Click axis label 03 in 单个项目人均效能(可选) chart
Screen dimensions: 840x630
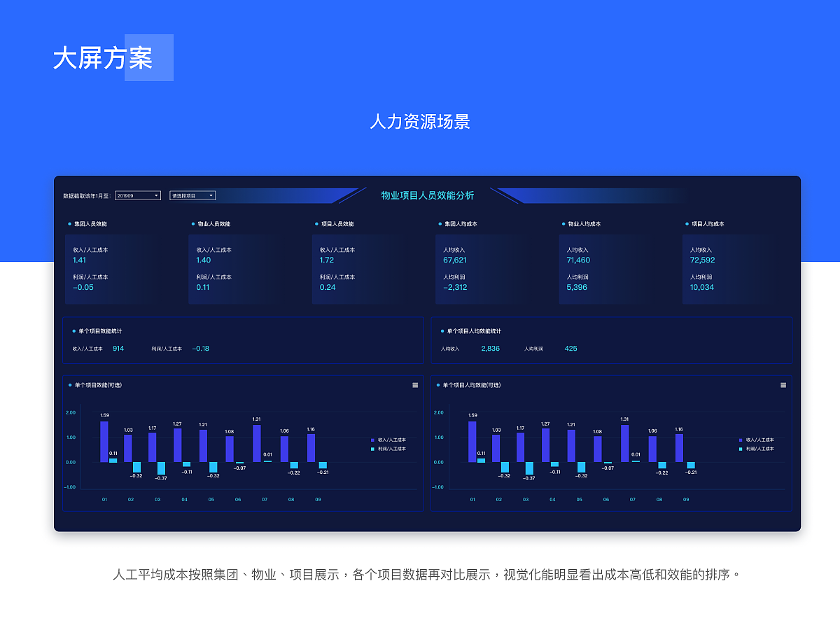(526, 500)
